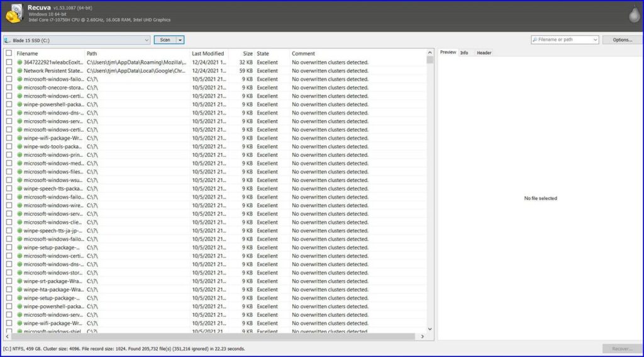The height and width of the screenshot is (357, 644).
Task: Mark the winpe-srt-package row checkbox
Action: (x=9, y=281)
